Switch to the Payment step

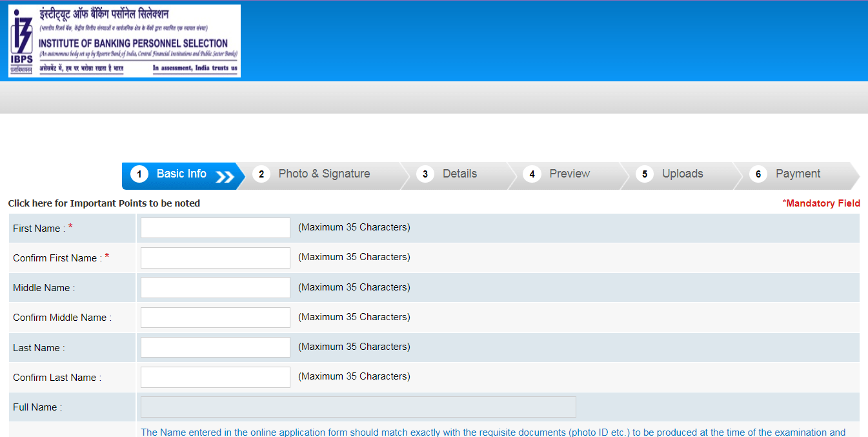click(x=798, y=174)
